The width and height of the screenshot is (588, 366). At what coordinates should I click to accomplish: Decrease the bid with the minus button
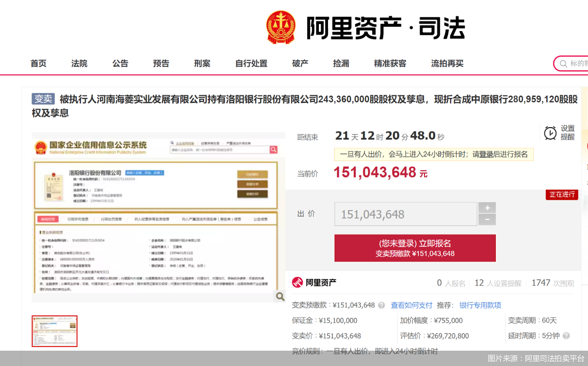487,220
